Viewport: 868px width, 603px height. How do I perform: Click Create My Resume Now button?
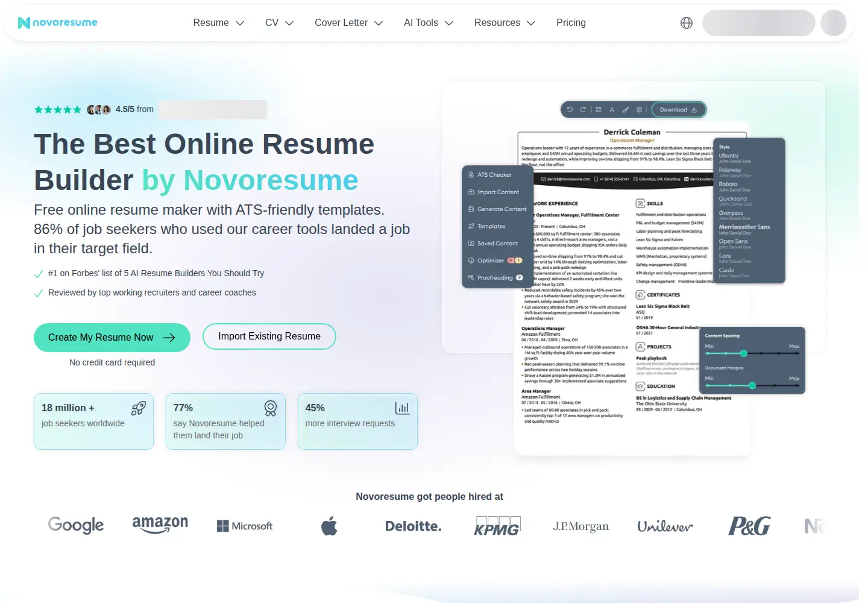[112, 338]
